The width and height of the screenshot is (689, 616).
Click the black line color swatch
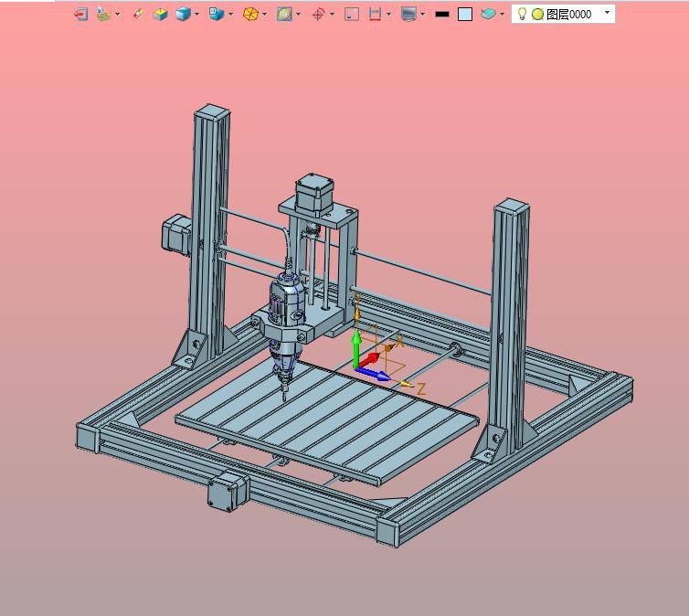tap(442, 15)
